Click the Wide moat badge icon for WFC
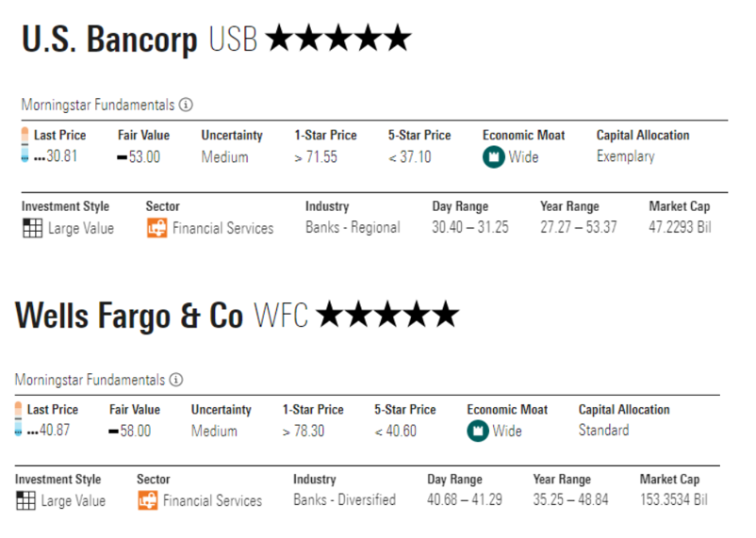Screen dimensions: 756x538 tap(478, 431)
